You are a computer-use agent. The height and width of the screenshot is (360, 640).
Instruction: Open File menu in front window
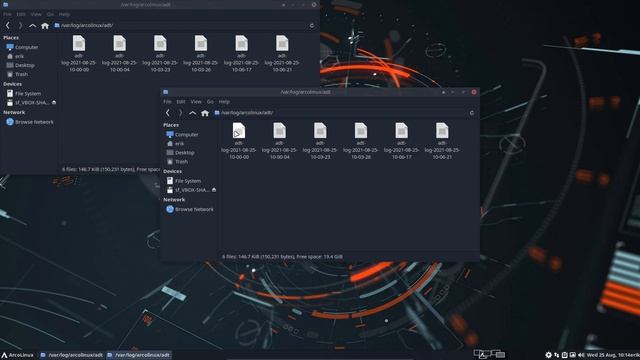167,102
